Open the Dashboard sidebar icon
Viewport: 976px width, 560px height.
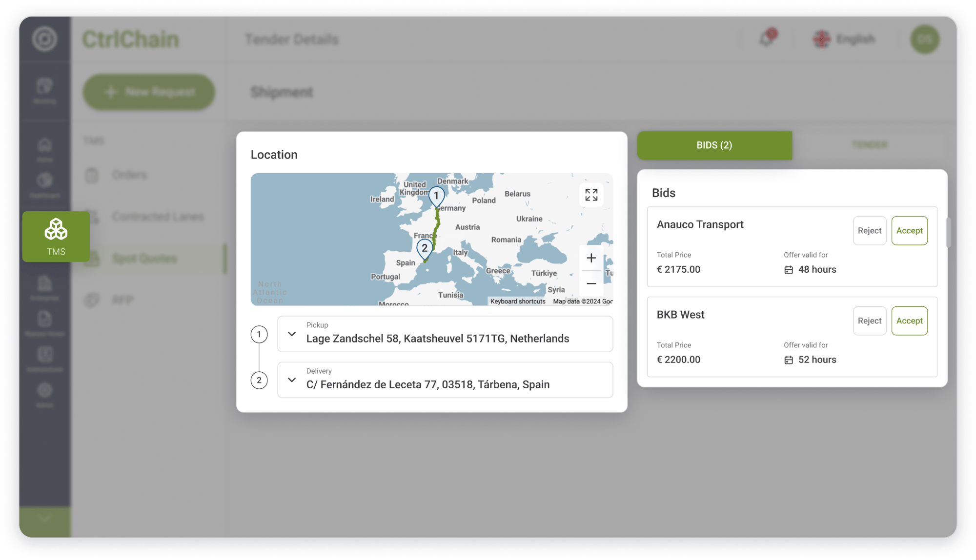pyautogui.click(x=44, y=185)
